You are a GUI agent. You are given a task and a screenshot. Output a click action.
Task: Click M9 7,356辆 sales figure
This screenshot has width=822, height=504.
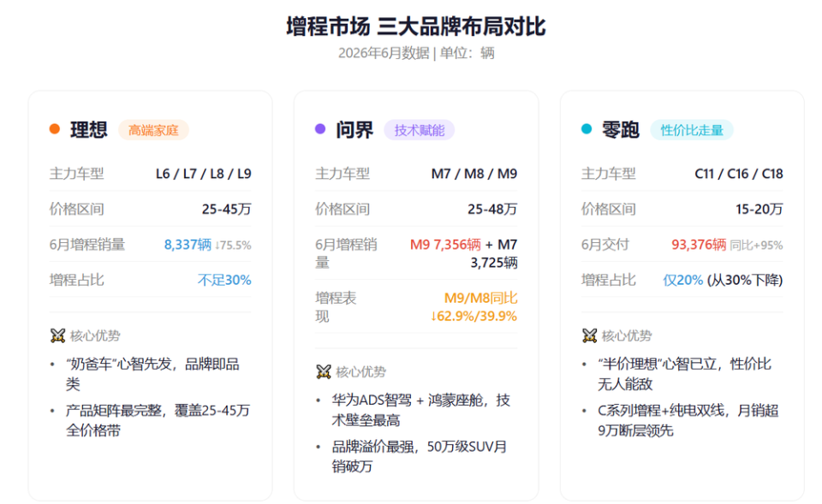(x=445, y=245)
